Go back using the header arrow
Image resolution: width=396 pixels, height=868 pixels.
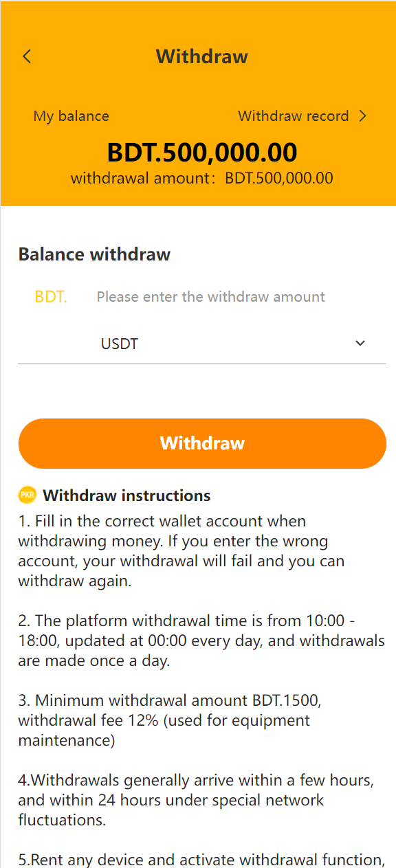pos(27,56)
